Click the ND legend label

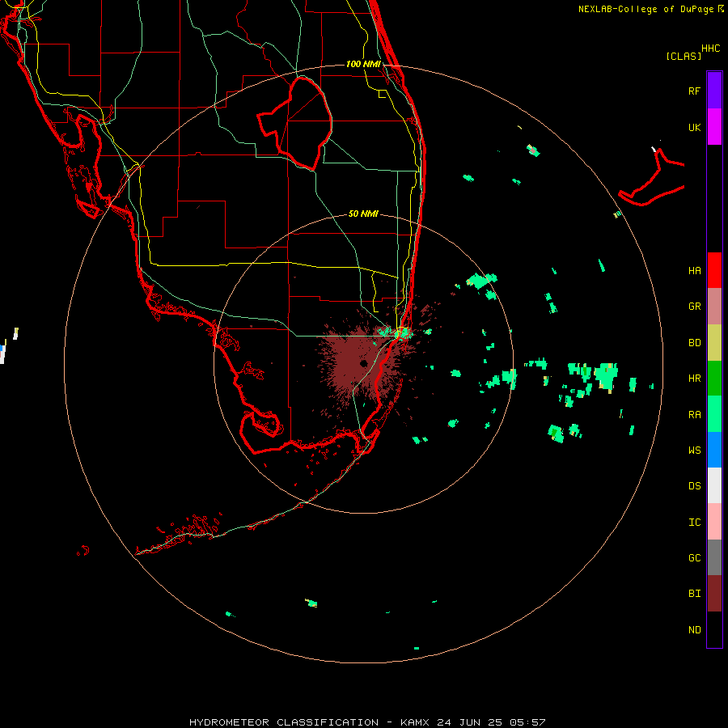pyautogui.click(x=695, y=630)
